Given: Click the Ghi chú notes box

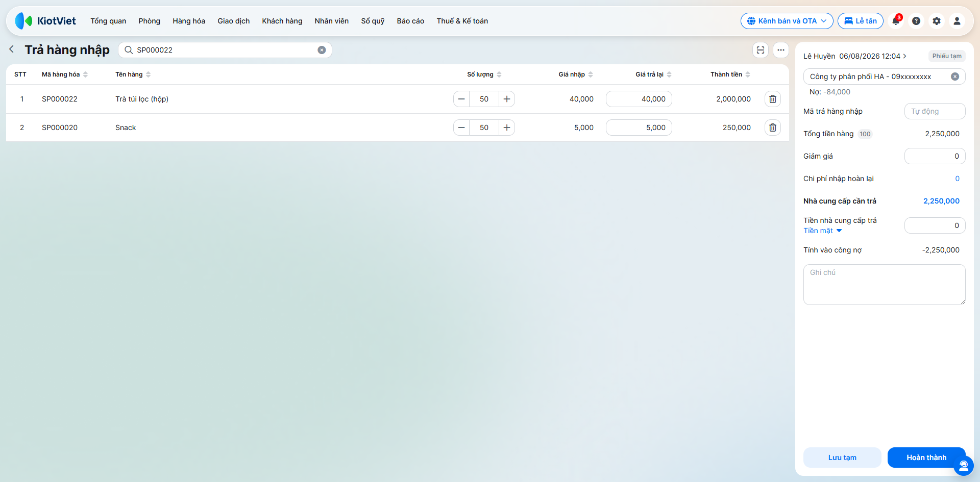Looking at the screenshot, I should [885, 285].
